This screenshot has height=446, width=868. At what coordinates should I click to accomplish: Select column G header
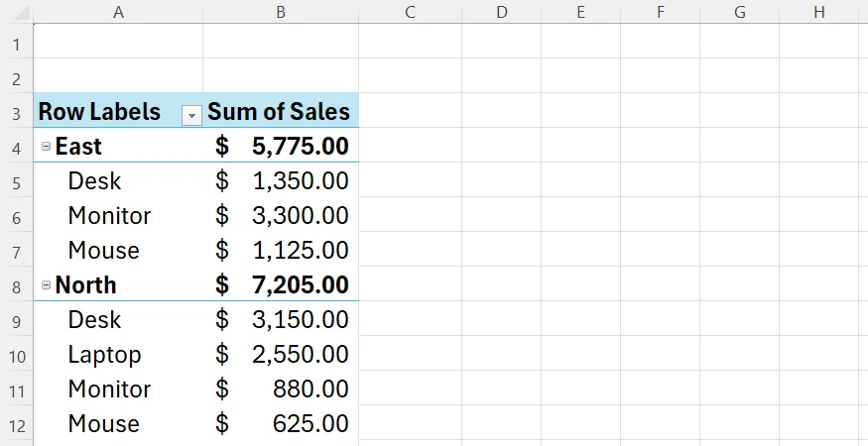pyautogui.click(x=740, y=12)
